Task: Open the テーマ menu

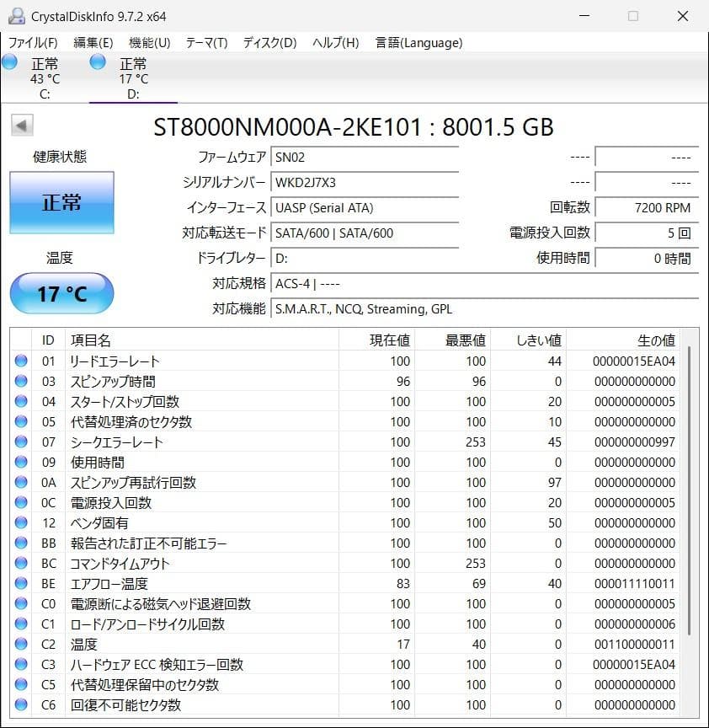Action: (x=205, y=42)
